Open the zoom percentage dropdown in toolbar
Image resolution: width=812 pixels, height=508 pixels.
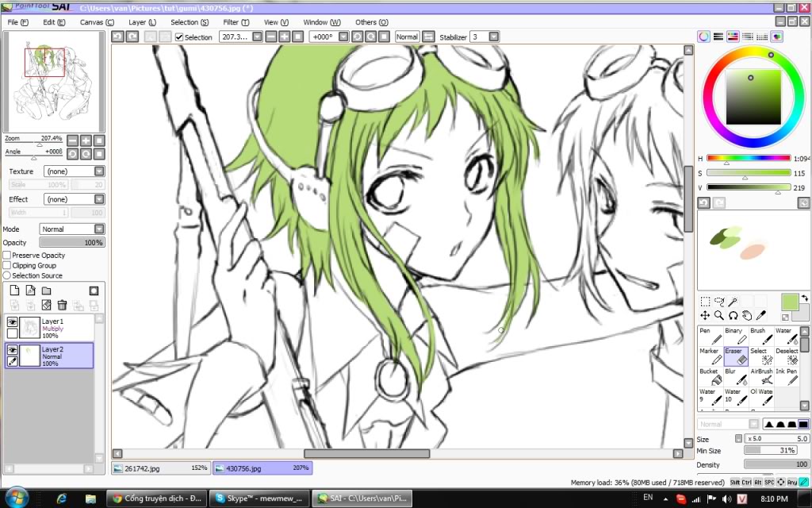(x=258, y=37)
